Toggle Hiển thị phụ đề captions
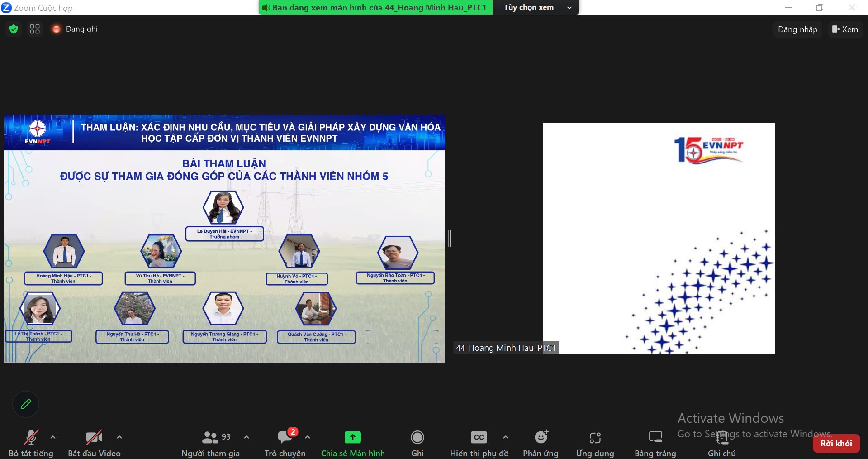 (x=479, y=444)
